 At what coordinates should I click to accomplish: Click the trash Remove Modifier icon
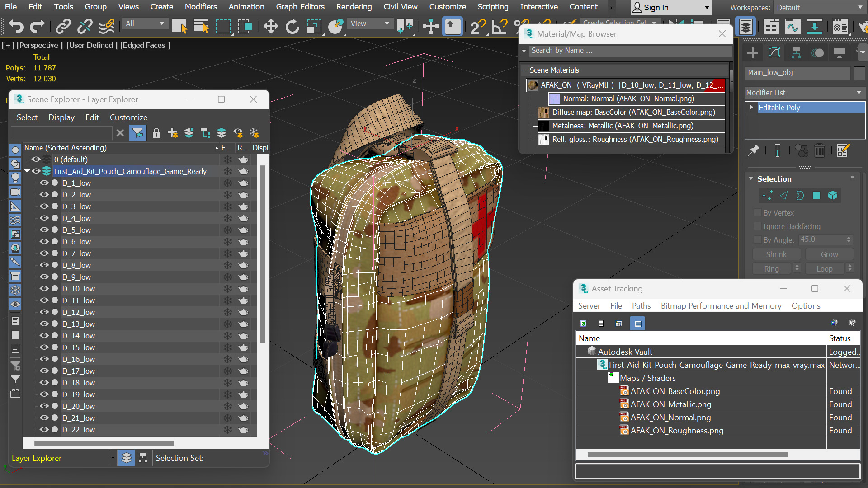coord(820,150)
